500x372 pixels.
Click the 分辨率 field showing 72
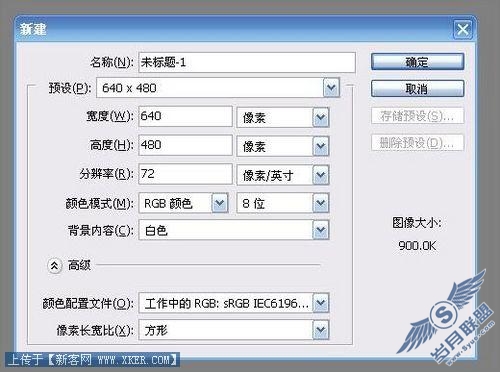(185, 174)
